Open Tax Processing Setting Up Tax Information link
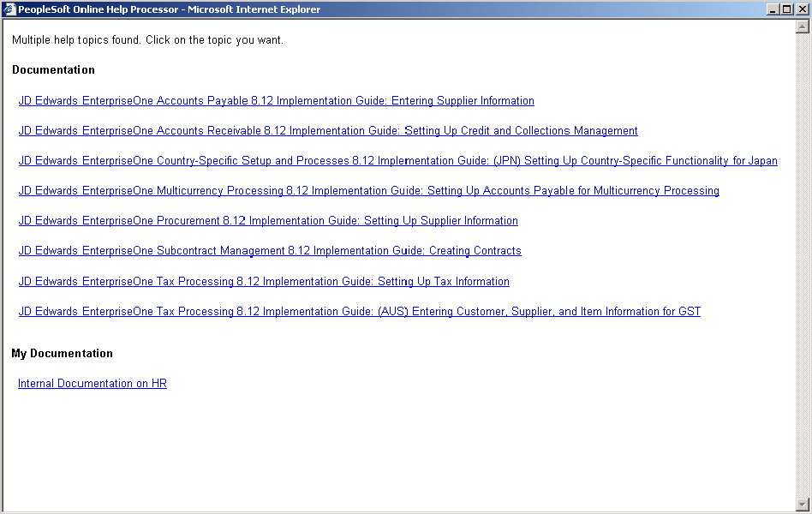The image size is (812, 514). coord(264,281)
